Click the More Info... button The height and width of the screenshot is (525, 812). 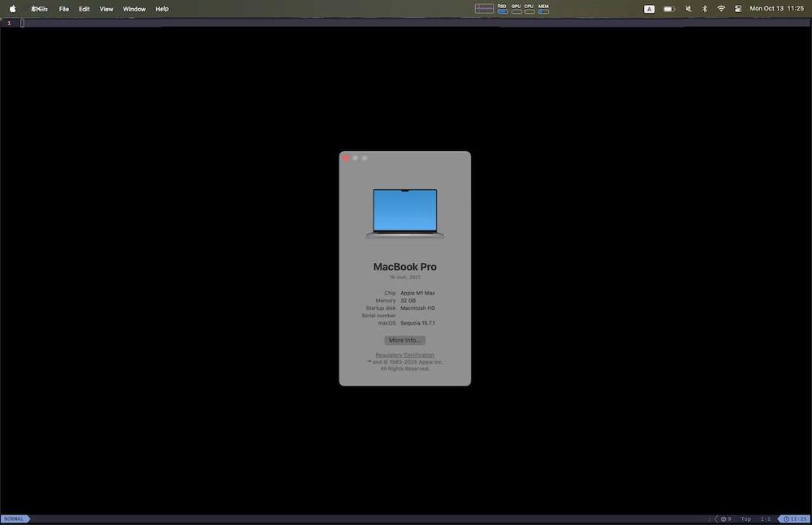(404, 340)
